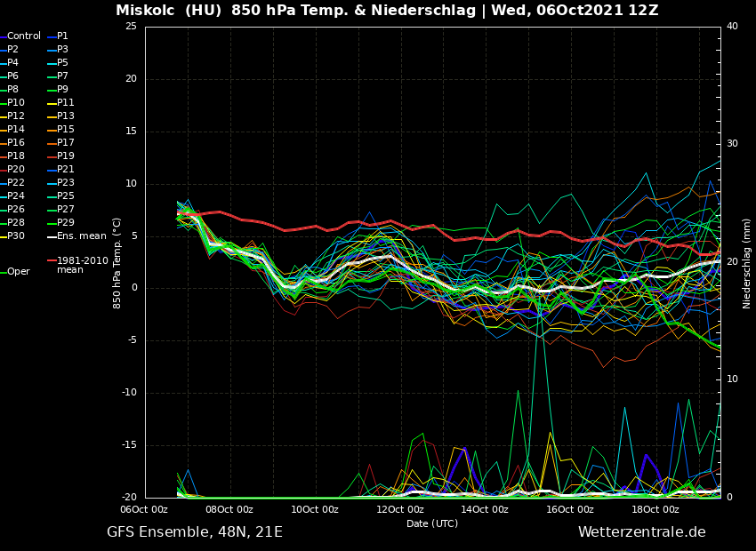The height and width of the screenshot is (551, 756).
Task: Click the Date (UTC) axis label
Action: click(x=432, y=523)
